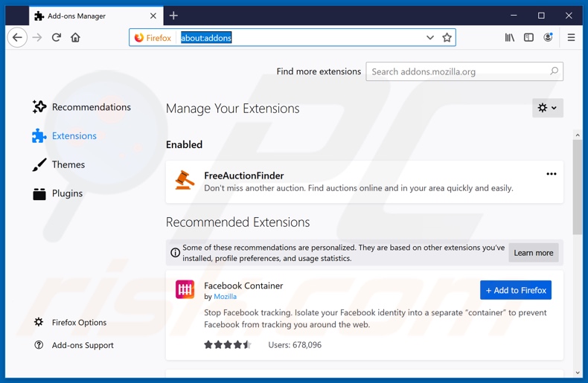The height and width of the screenshot is (383, 588).
Task: Click the search magnifier icon in addons search
Action: point(554,71)
